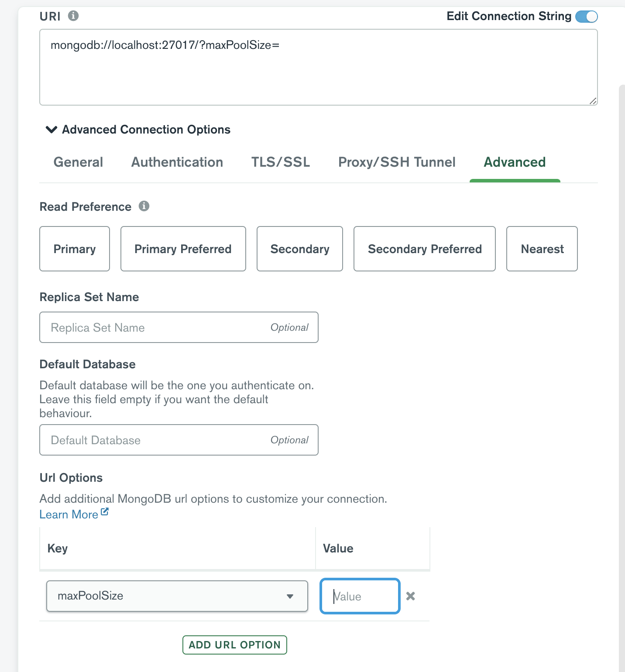Open the Advanced tab
This screenshot has height=672, width=625.
[x=515, y=162]
